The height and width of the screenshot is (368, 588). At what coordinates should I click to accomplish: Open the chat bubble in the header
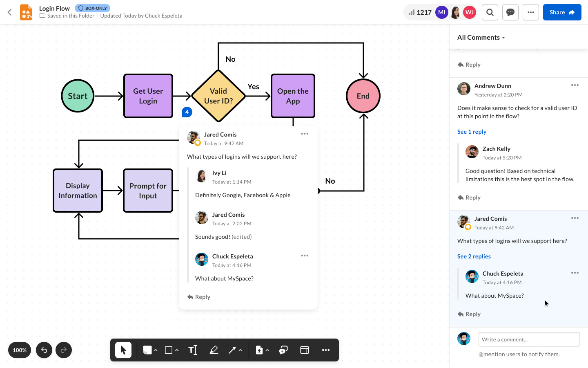click(510, 12)
